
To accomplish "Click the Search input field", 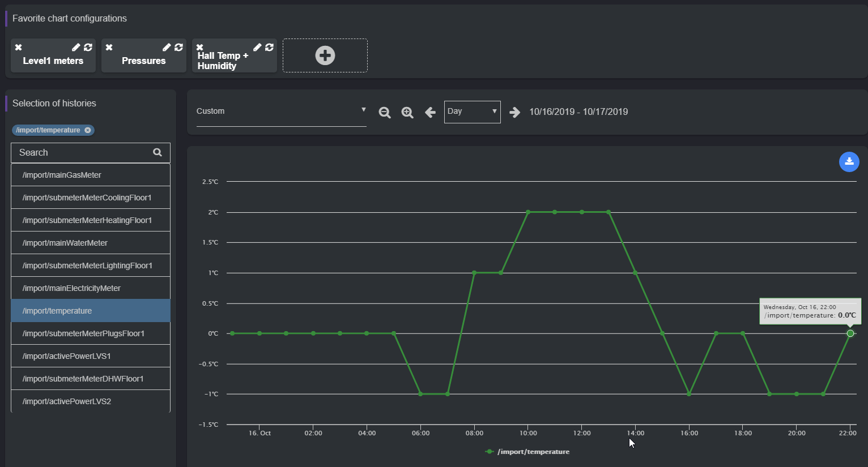I will [x=79, y=152].
